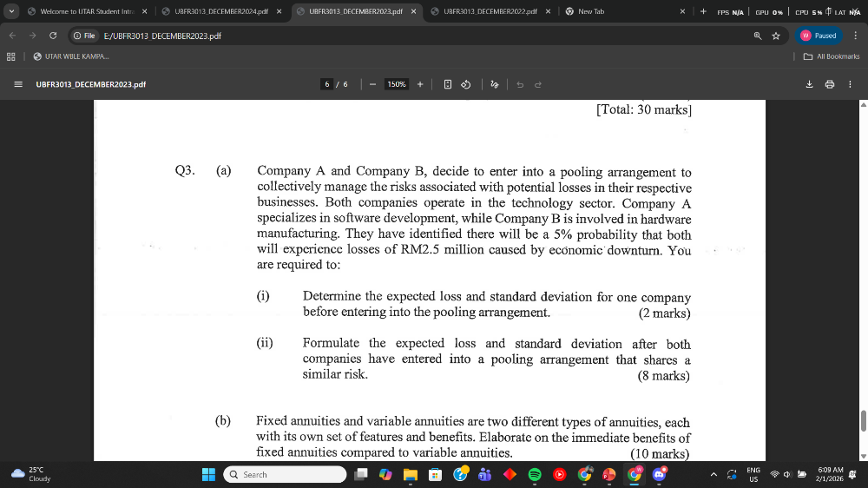Select the draw annotation tool

(495, 84)
